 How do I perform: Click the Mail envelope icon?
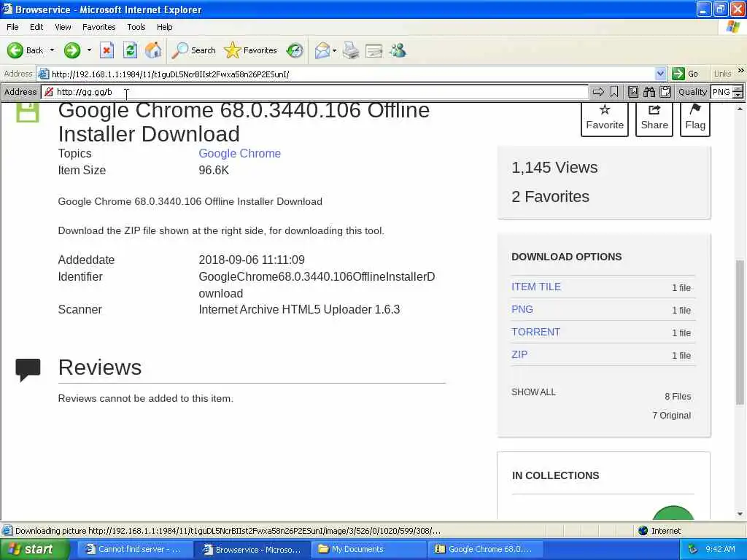[x=322, y=50]
